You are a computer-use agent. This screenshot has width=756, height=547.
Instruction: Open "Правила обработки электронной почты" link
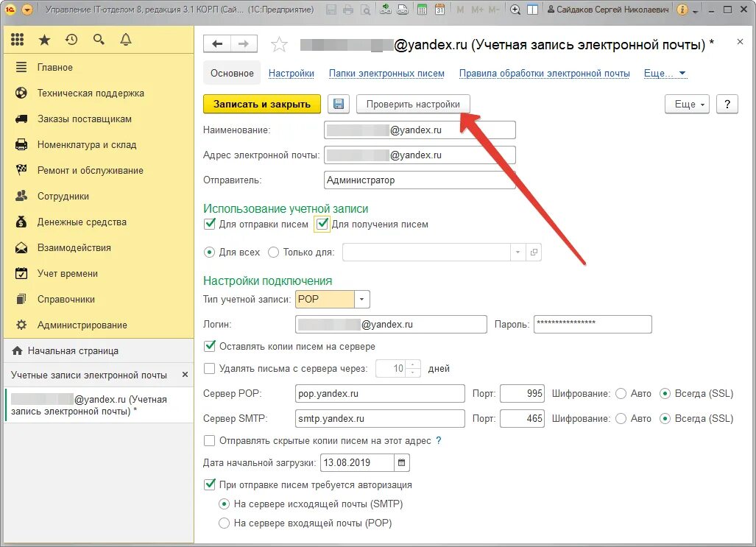[x=544, y=74]
